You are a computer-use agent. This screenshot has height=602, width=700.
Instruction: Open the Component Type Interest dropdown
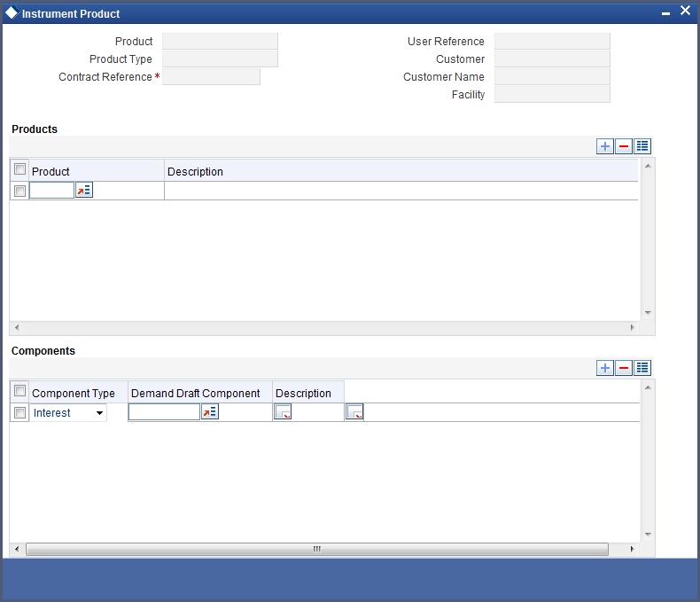(x=68, y=412)
